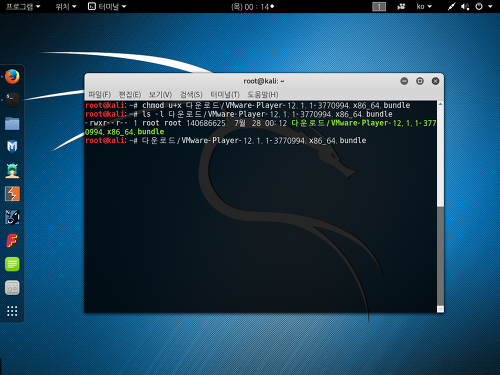The height and width of the screenshot is (375, 500).
Task: Maximize the terminal window
Action: [x=420, y=81]
